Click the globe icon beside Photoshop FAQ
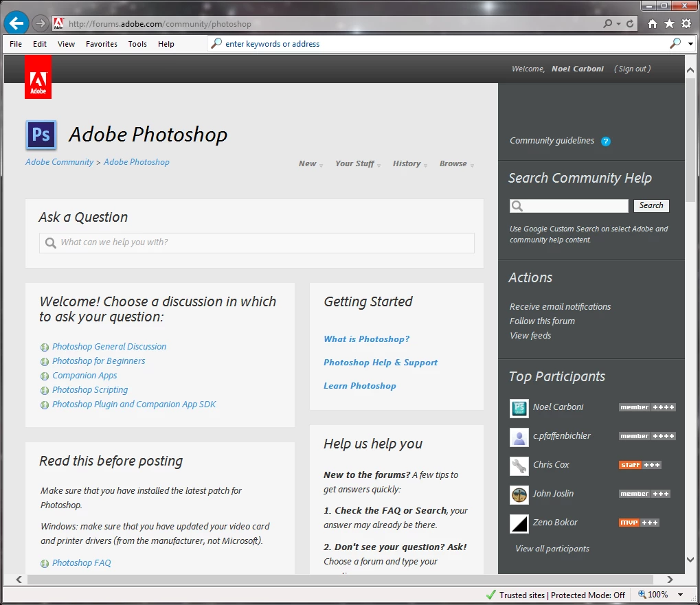The image size is (700, 605). 45,564
